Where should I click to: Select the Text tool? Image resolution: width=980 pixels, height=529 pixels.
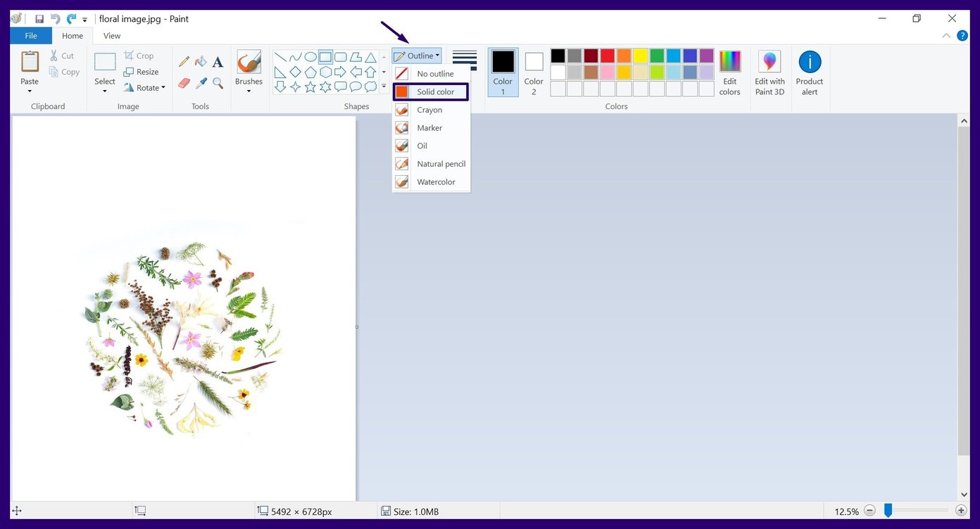coord(217,62)
